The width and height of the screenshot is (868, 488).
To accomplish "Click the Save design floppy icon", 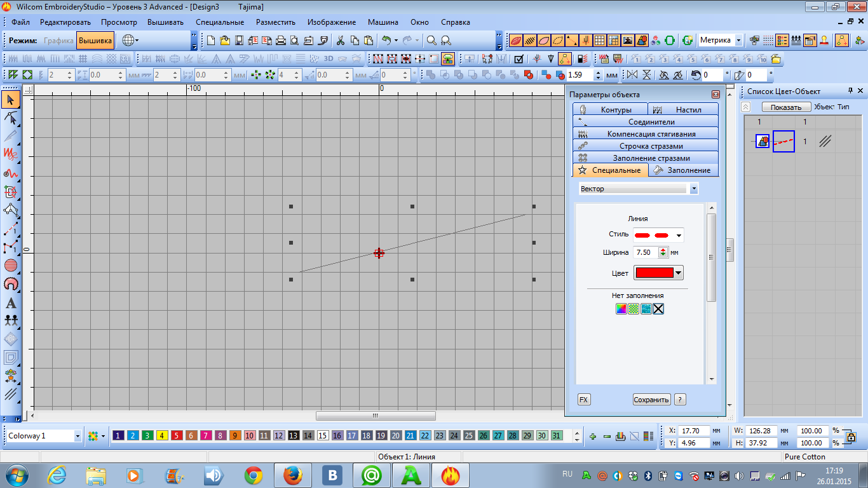I will 240,41.
